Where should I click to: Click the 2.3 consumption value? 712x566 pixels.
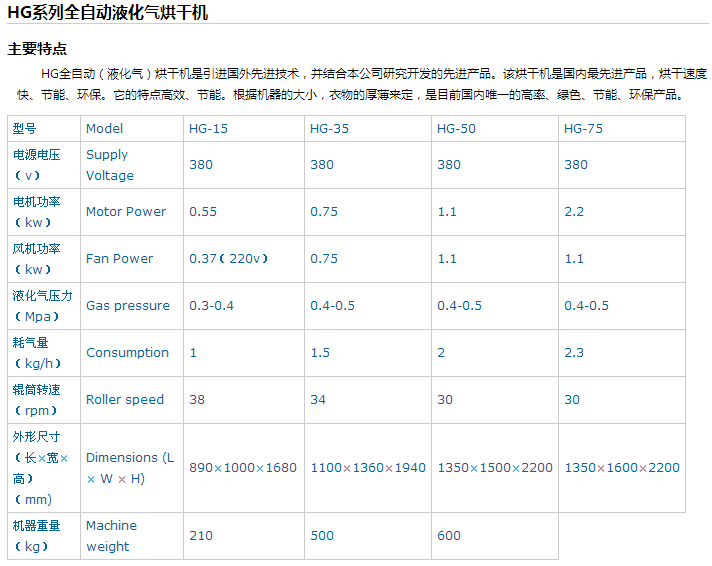574,353
